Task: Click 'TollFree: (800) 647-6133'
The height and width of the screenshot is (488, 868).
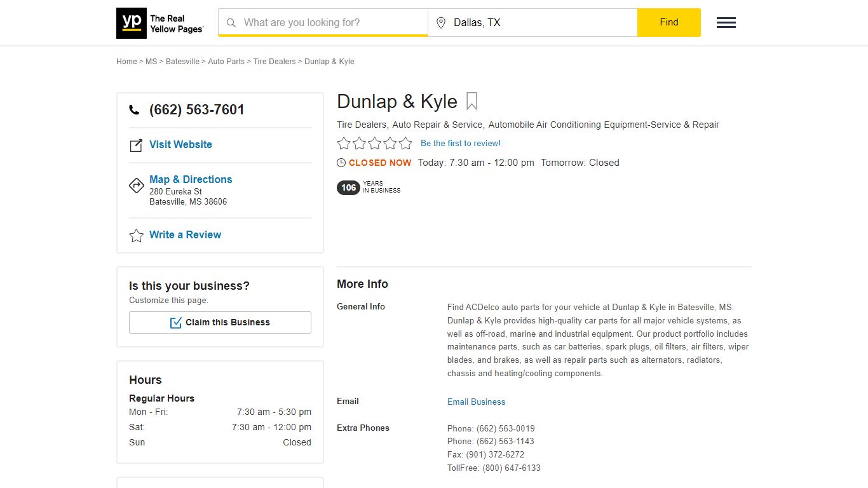Action: point(494,468)
